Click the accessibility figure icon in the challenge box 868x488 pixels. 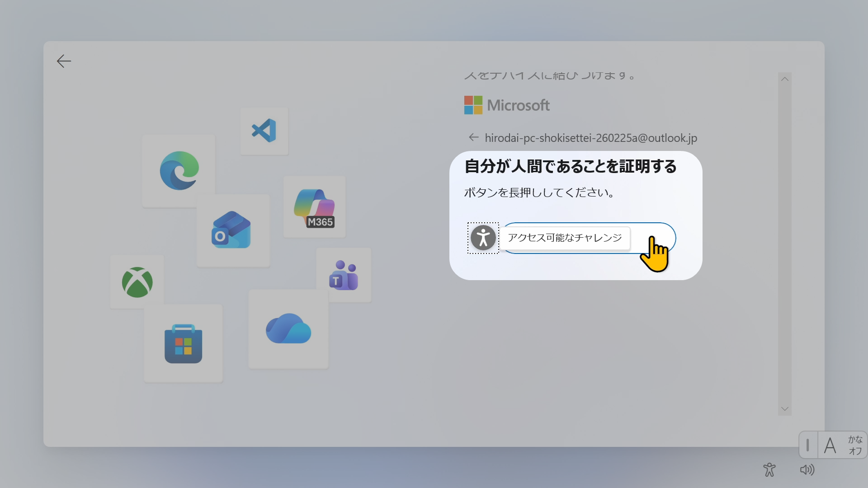click(483, 238)
